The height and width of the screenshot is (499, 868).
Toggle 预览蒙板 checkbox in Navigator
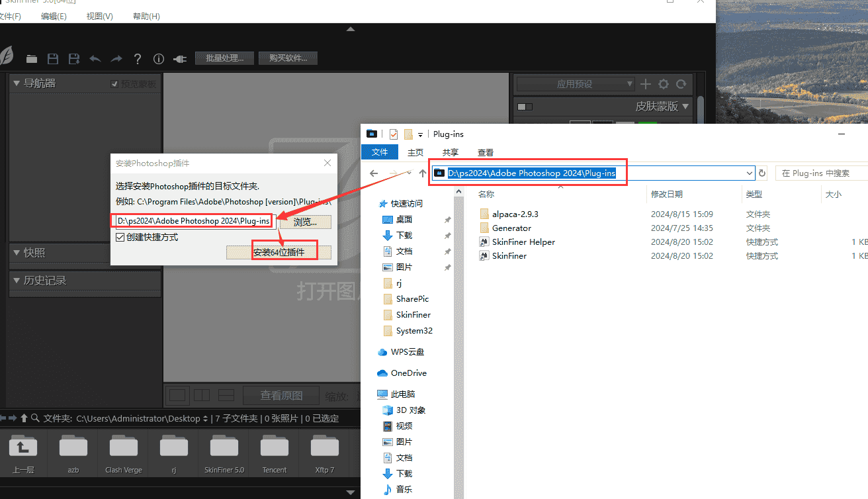pyautogui.click(x=114, y=84)
